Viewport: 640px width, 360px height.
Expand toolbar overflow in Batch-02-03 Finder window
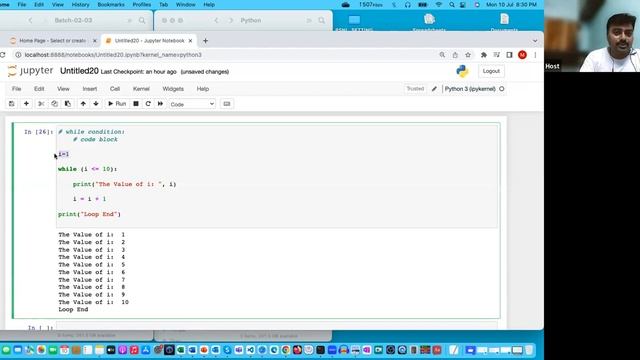[130, 20]
